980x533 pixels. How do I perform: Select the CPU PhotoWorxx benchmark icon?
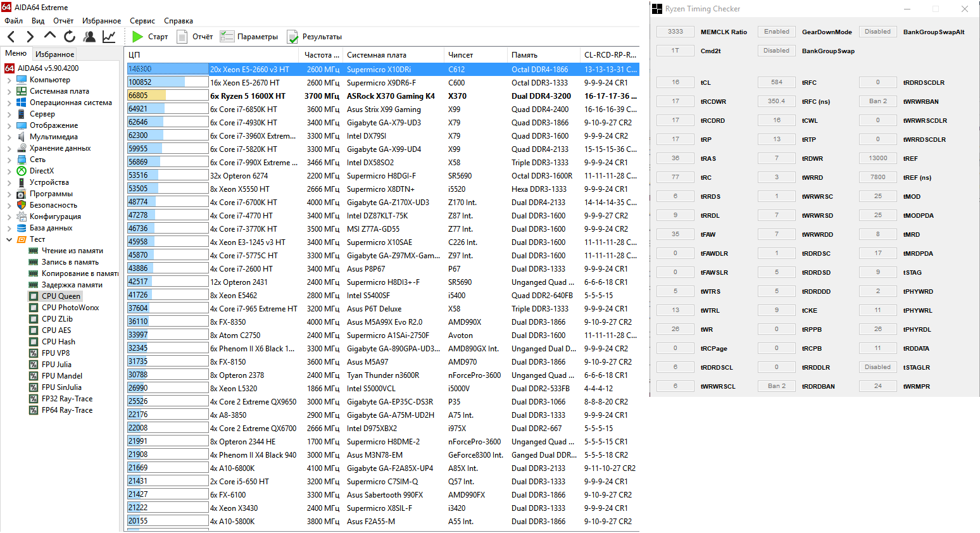tap(34, 308)
